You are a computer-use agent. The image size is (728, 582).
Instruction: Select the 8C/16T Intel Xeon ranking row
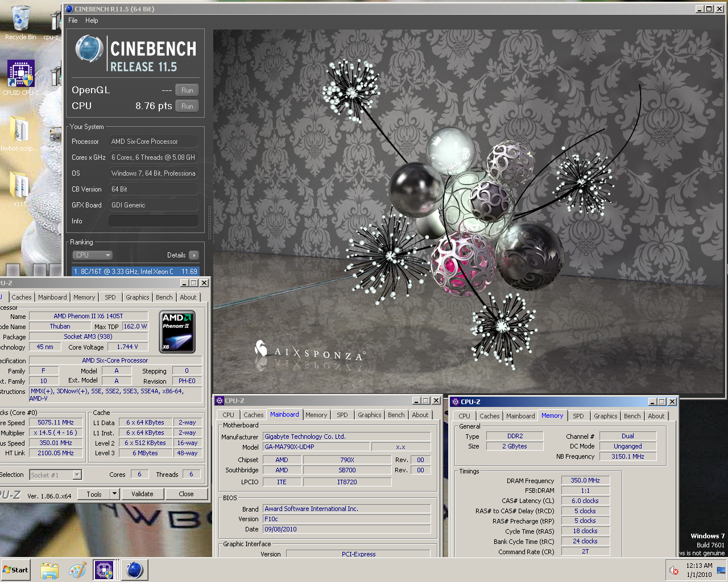(x=135, y=272)
